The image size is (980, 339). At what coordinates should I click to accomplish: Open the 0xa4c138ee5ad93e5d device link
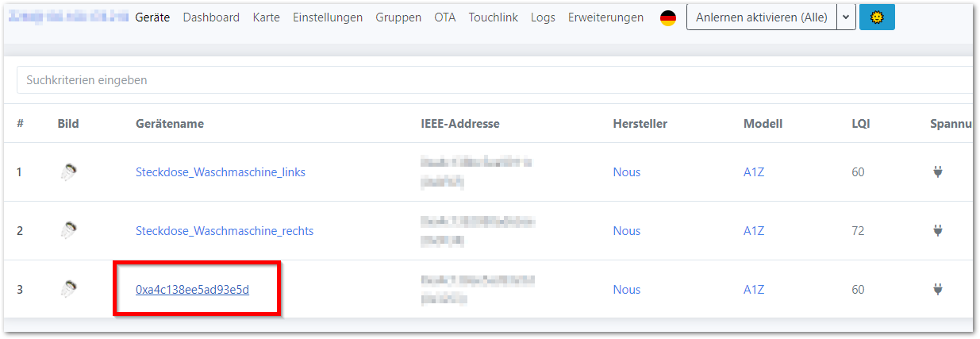[192, 290]
